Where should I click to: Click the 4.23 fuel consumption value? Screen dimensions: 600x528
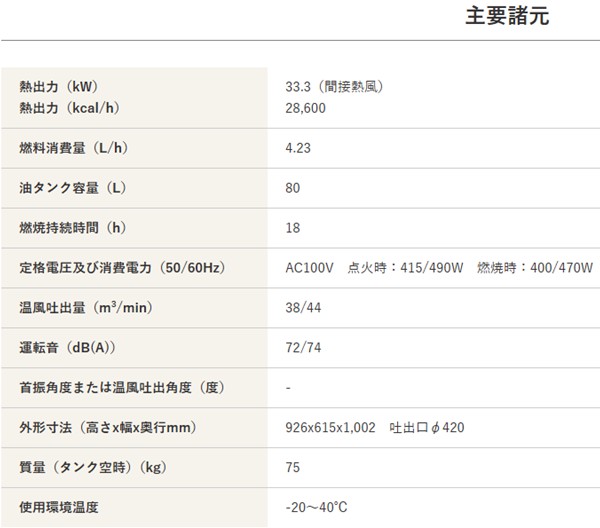click(x=299, y=148)
